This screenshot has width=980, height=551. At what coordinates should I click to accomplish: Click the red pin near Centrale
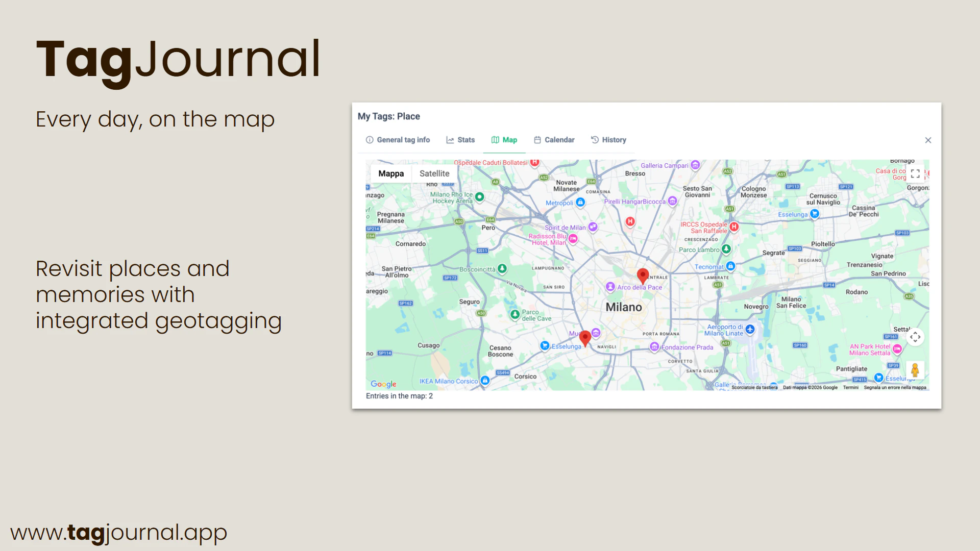(643, 276)
